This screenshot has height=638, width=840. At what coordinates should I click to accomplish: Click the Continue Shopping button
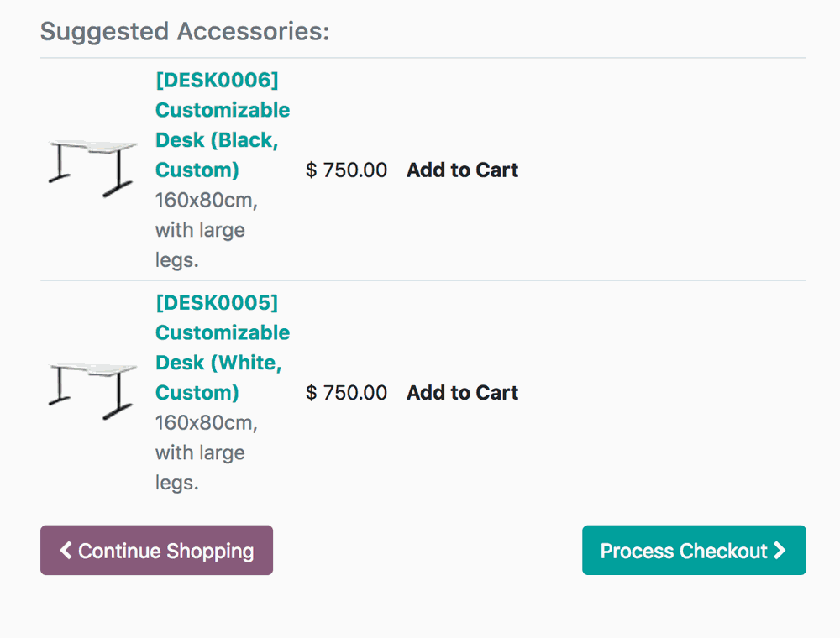coord(156,550)
